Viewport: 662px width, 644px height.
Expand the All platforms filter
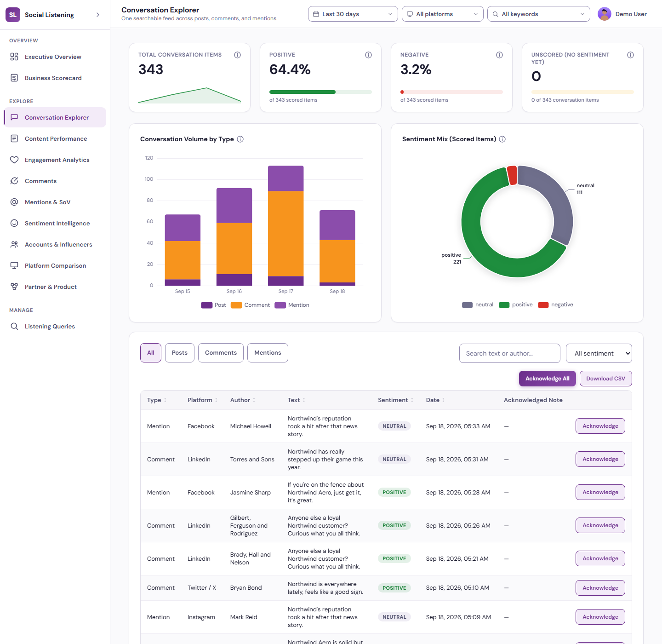click(442, 14)
